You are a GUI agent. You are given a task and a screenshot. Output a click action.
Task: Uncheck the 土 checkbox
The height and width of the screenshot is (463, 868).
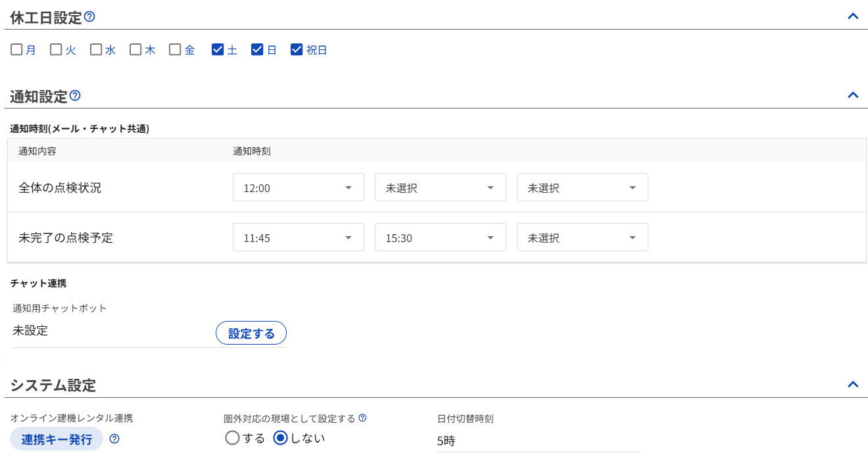click(x=218, y=49)
